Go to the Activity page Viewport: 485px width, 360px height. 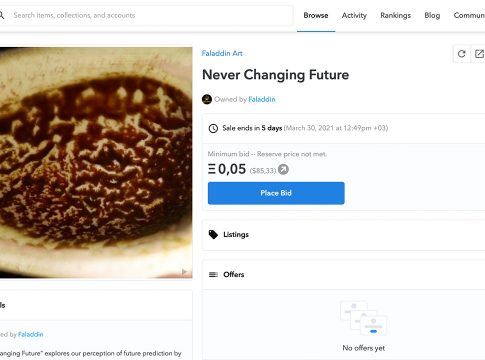tap(354, 15)
